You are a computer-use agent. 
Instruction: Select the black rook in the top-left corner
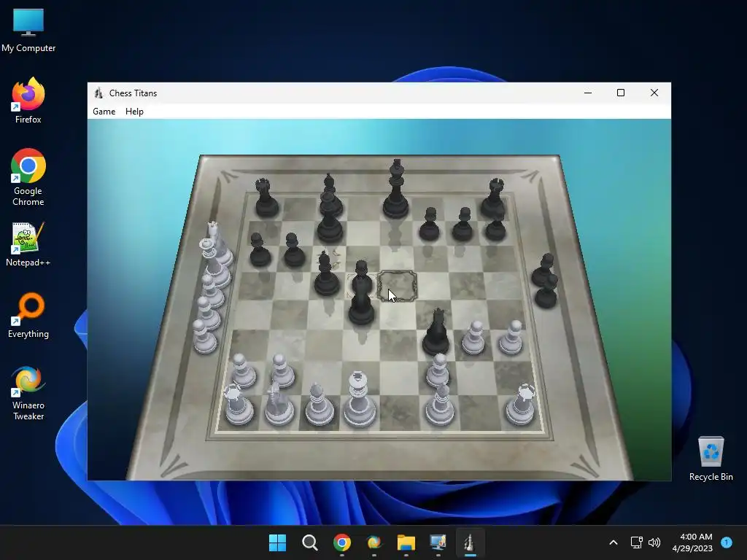click(266, 198)
